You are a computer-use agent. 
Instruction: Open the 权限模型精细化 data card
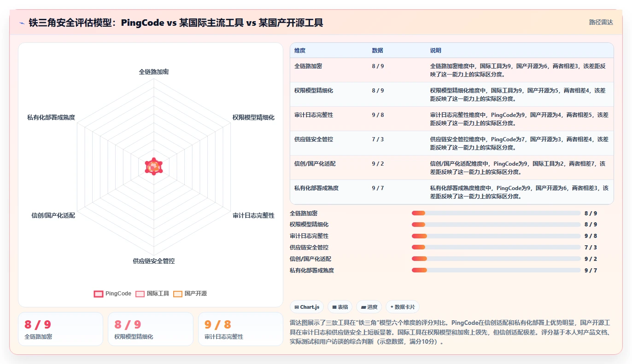click(151, 329)
